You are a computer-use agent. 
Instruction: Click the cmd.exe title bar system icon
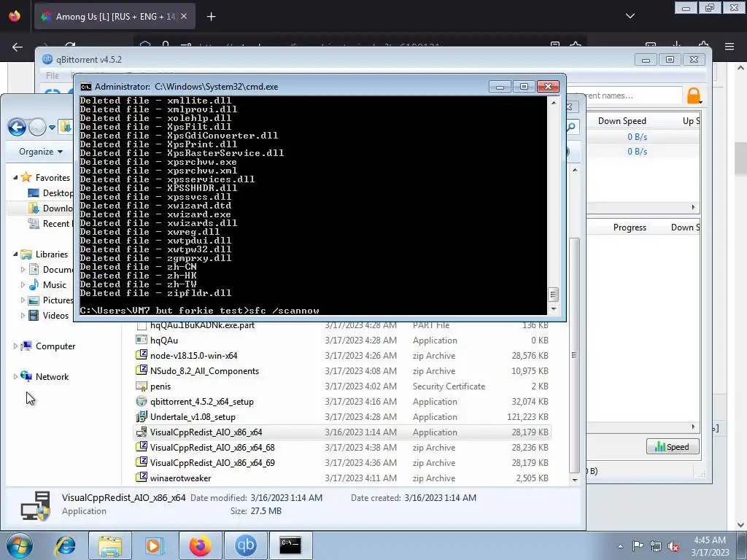[x=86, y=87]
